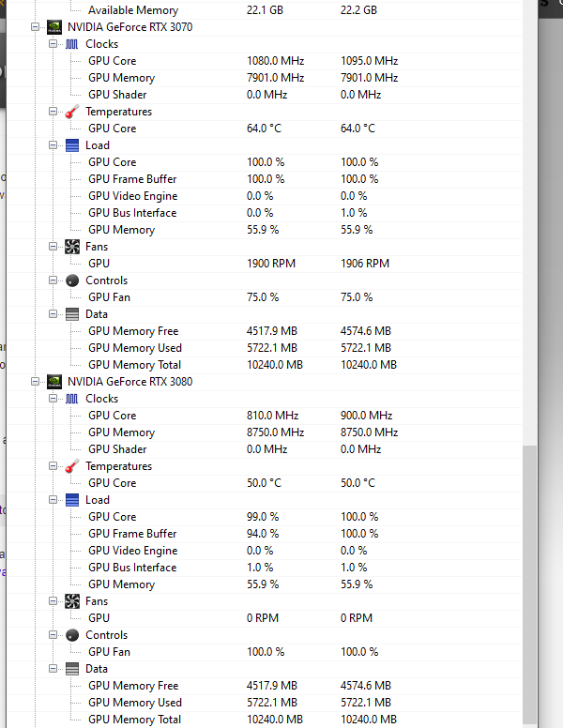This screenshot has width=563, height=728.
Task: Click the 50.0 °C value for RTX 3080
Action: pyautogui.click(x=264, y=483)
